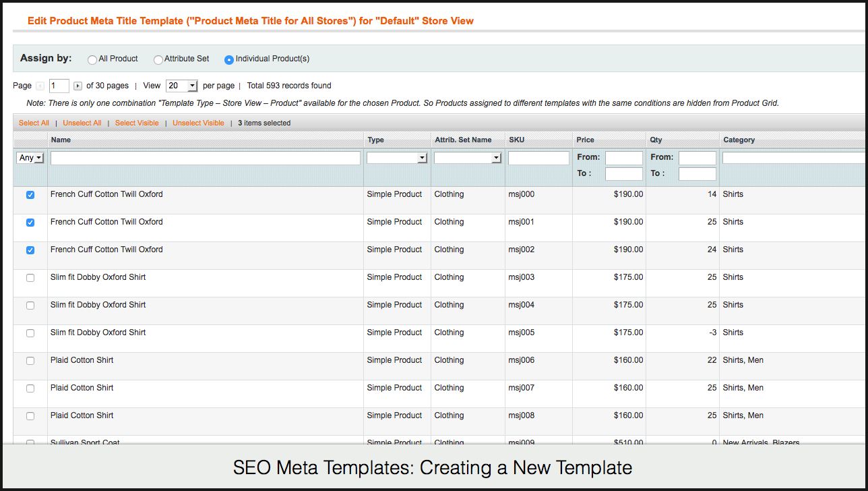Check Slim fit Dobby Oxford Shirt msj003
The image size is (868, 491).
coord(30,278)
